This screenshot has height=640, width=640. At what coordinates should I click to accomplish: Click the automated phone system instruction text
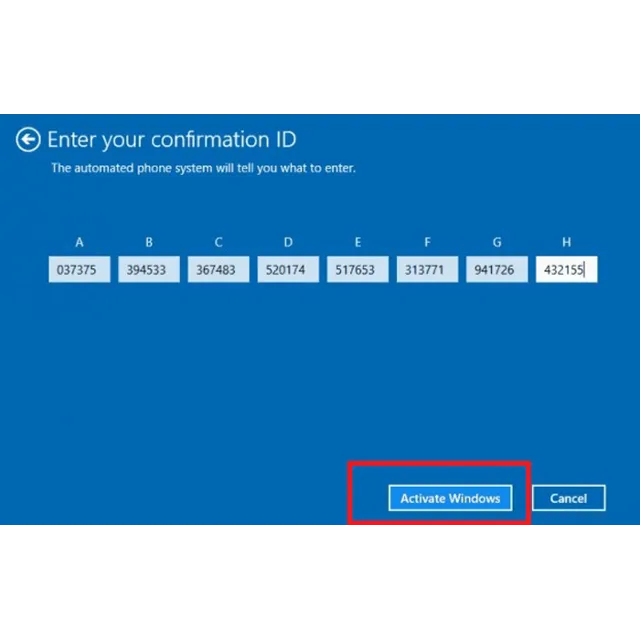[203, 168]
